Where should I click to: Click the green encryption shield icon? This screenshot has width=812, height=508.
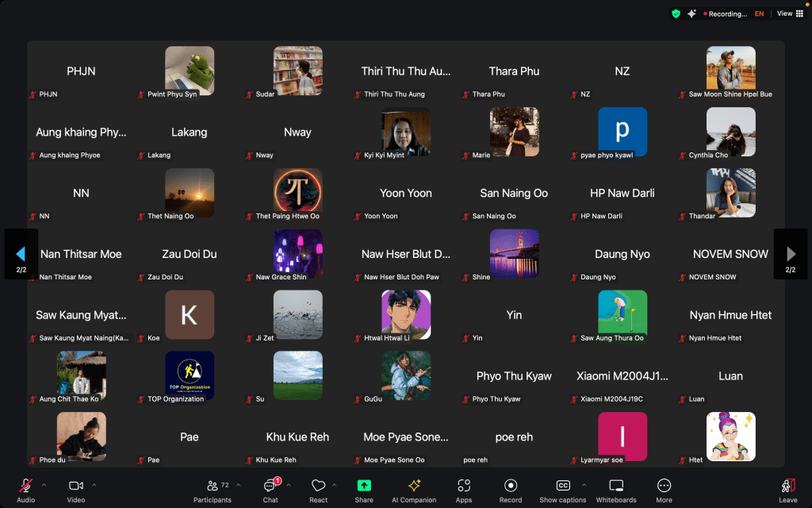pyautogui.click(x=676, y=13)
